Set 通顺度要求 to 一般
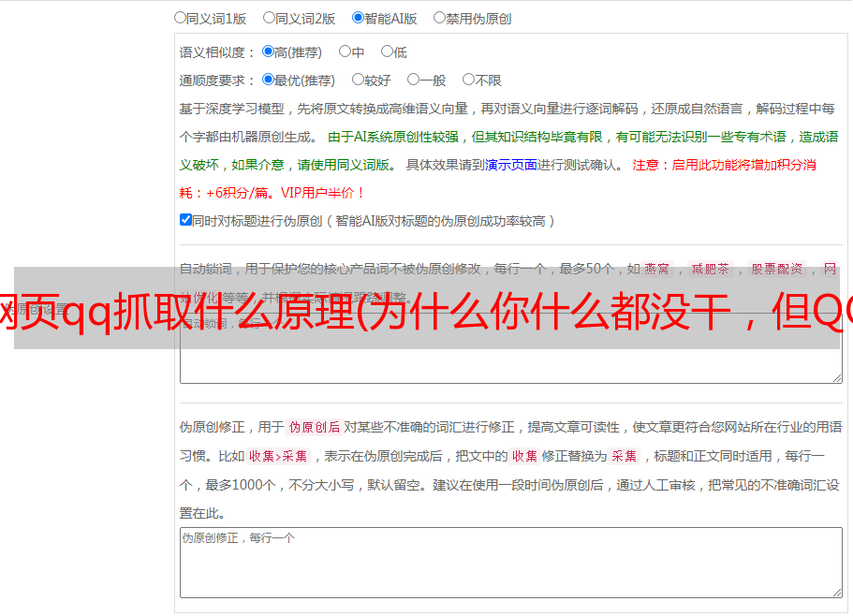The width and height of the screenshot is (853, 616). tap(413, 80)
